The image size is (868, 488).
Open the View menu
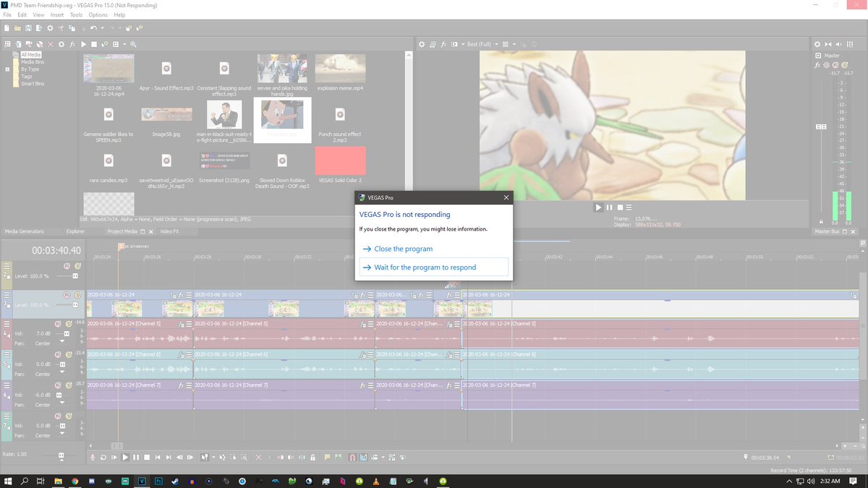tap(38, 14)
